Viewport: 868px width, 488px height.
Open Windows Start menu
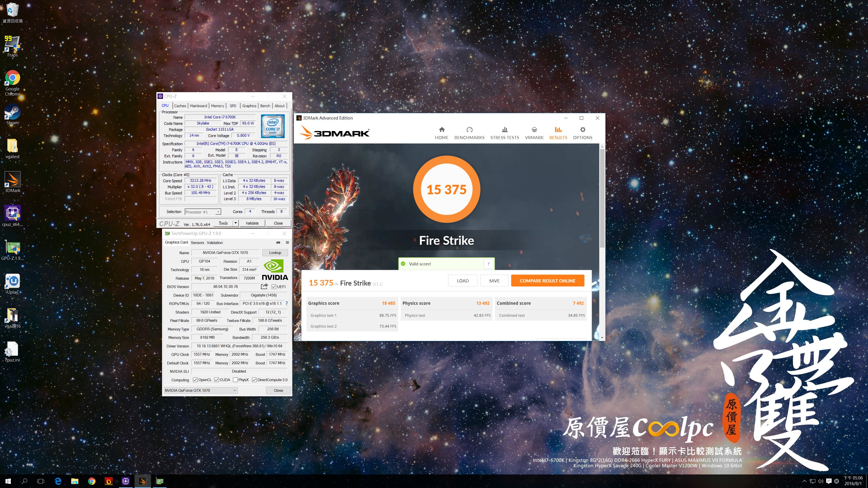8,481
